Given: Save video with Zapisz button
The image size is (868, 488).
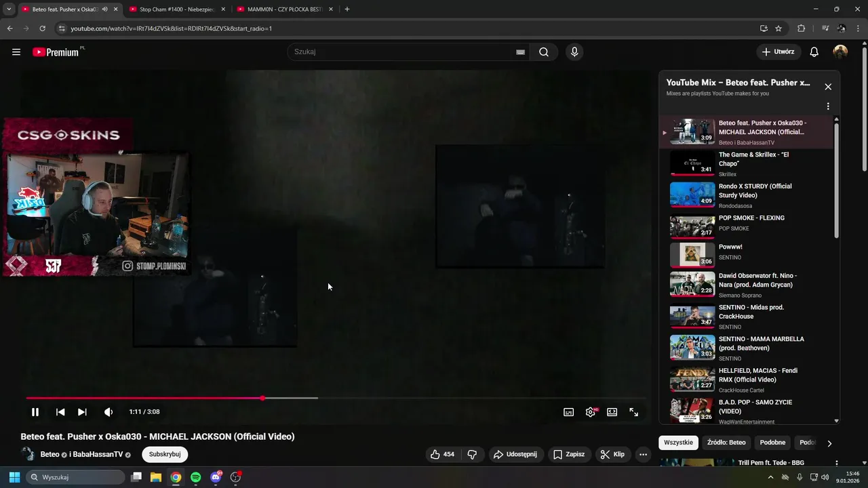Looking at the screenshot, I should 568,454.
